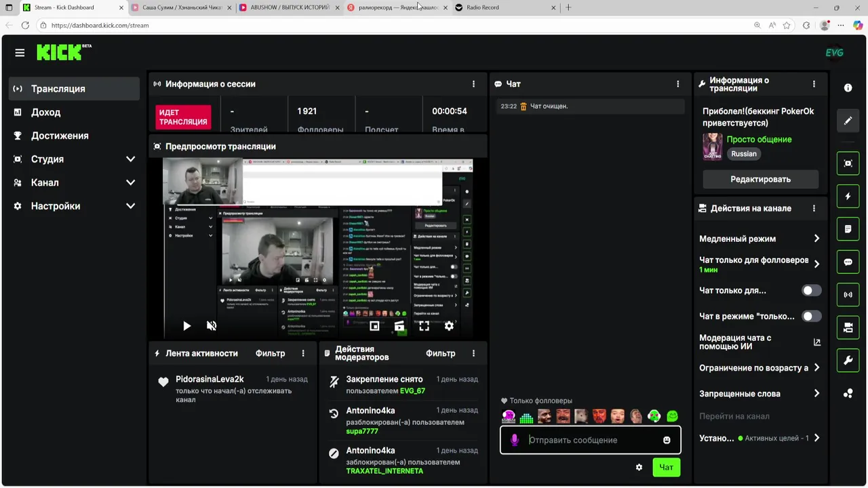Image resolution: width=868 pixels, height=488 pixels.
Task: Click the TRAXATEL_INTERNETA username link
Action: click(384, 471)
